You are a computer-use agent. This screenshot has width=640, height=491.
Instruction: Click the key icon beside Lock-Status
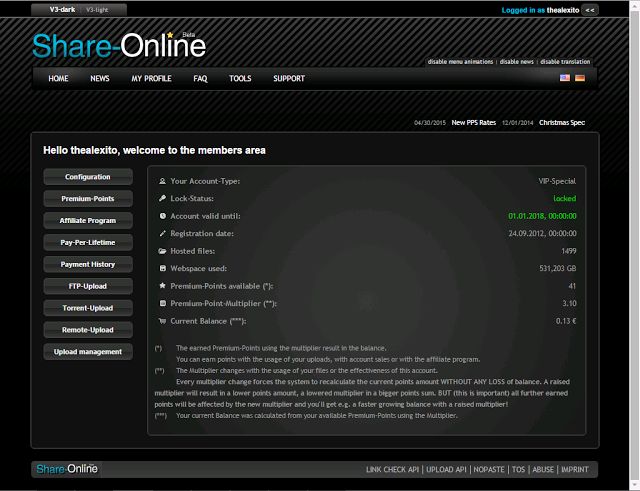162,198
